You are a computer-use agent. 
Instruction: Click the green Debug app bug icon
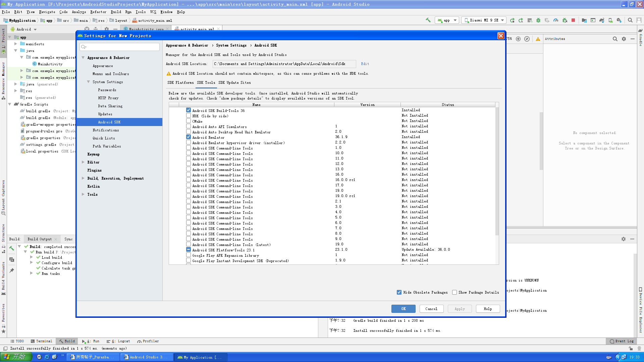[x=538, y=20]
